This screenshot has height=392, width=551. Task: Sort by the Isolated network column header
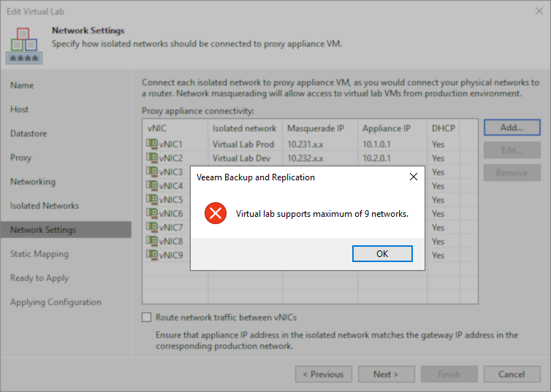point(246,128)
